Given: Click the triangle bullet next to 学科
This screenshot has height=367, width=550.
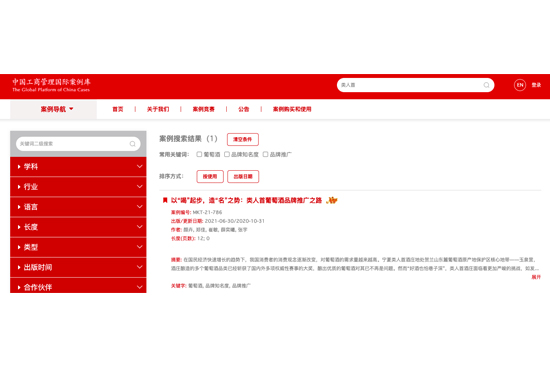Looking at the screenshot, I should point(19,167).
